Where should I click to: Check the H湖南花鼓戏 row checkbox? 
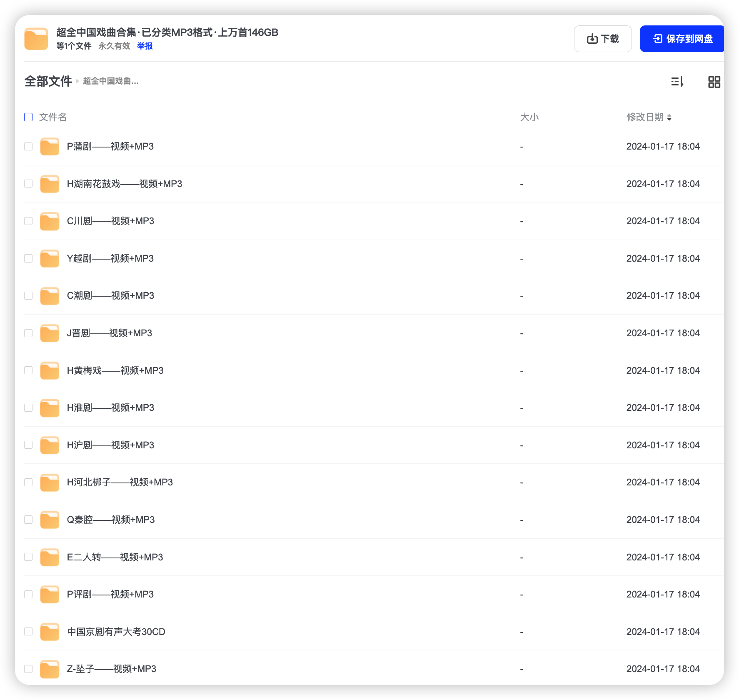[x=28, y=184]
